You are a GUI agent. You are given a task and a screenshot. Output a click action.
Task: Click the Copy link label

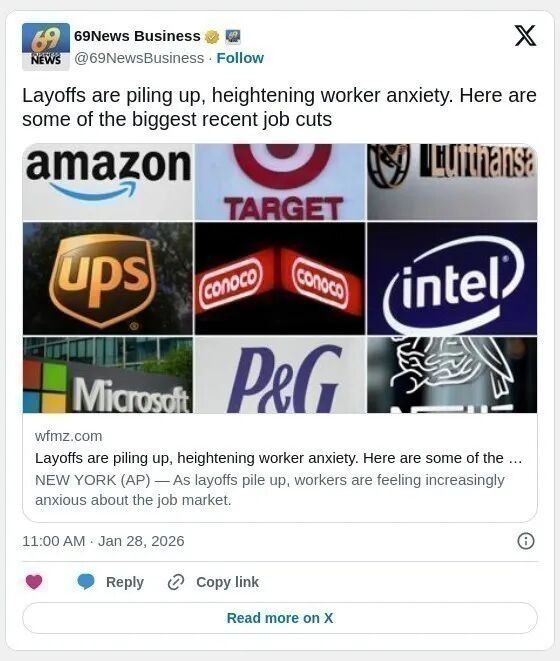click(x=227, y=582)
